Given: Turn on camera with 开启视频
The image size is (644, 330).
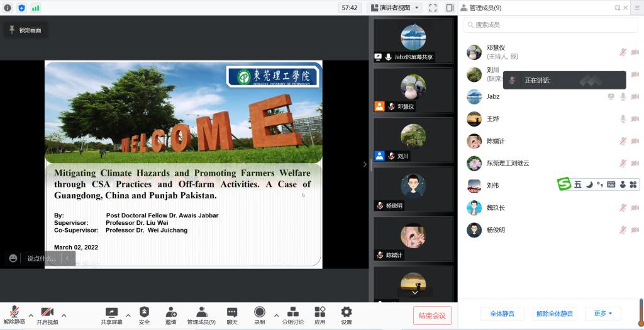Looking at the screenshot, I should 47,315.
